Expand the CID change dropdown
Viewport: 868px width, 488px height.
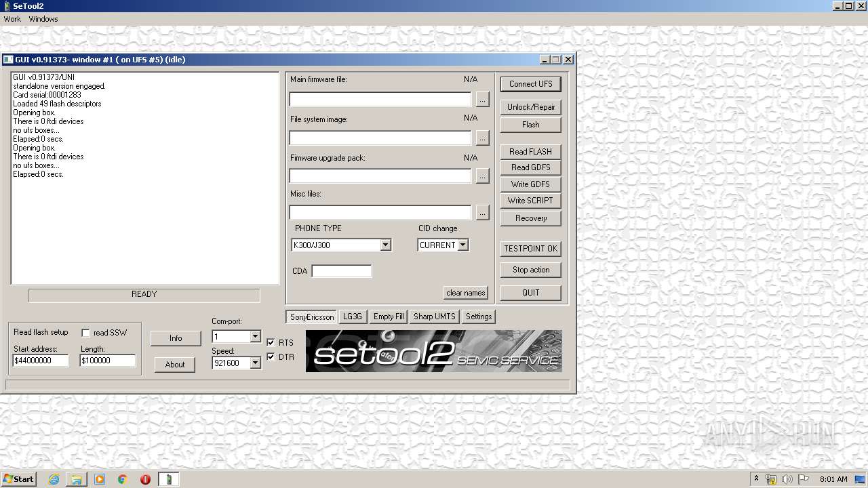tap(462, 245)
